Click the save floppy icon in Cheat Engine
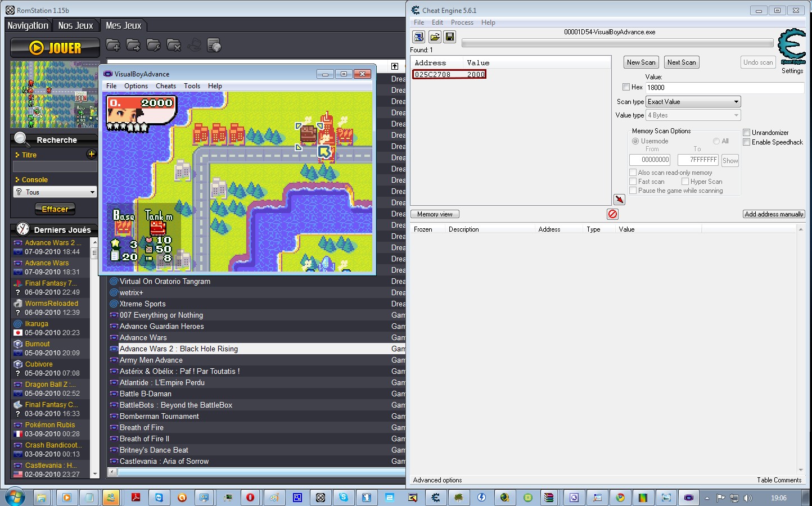812x506 pixels. (450, 37)
